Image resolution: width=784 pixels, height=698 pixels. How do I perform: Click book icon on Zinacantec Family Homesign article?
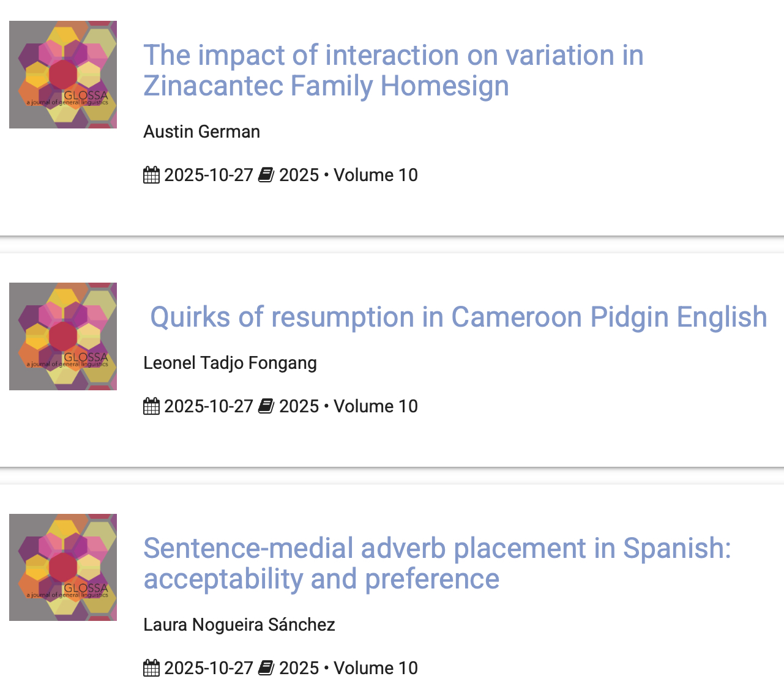tap(266, 175)
